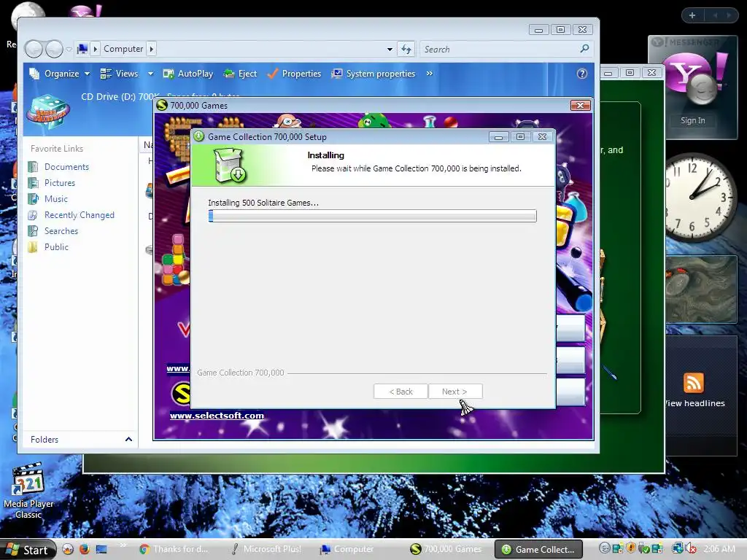Viewport: 747px width, 560px height.
Task: Minimize the Game Collection Setup window
Action: click(499, 137)
